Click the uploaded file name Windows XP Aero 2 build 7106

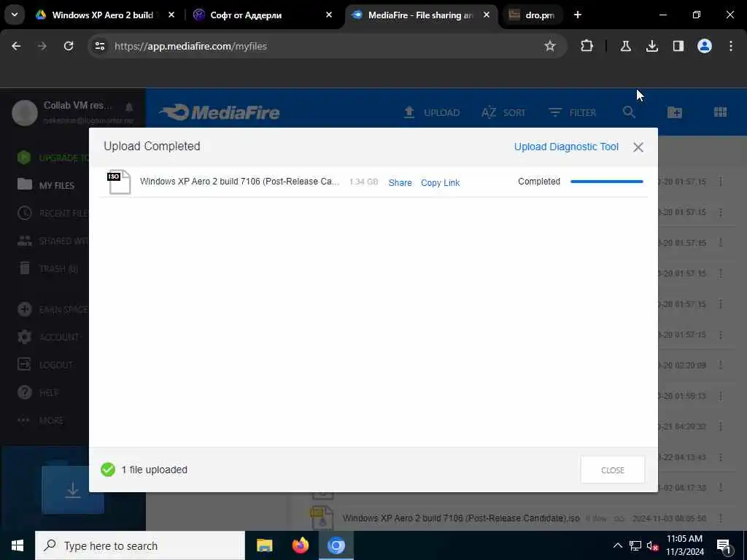[x=239, y=182]
